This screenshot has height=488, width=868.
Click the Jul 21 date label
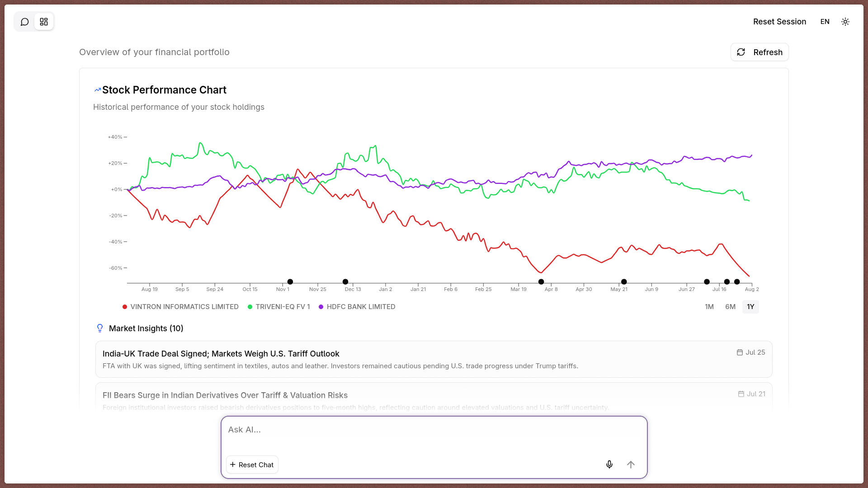756,394
